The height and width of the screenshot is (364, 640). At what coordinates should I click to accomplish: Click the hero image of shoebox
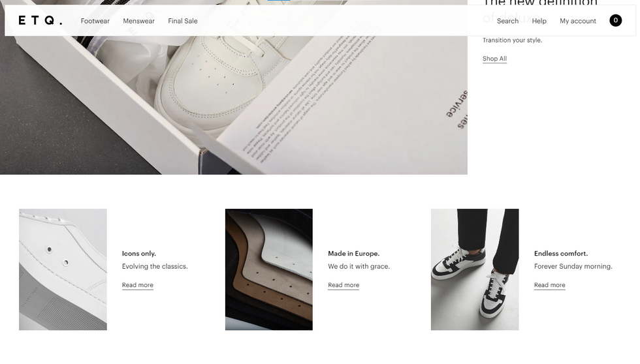pyautogui.click(x=234, y=106)
